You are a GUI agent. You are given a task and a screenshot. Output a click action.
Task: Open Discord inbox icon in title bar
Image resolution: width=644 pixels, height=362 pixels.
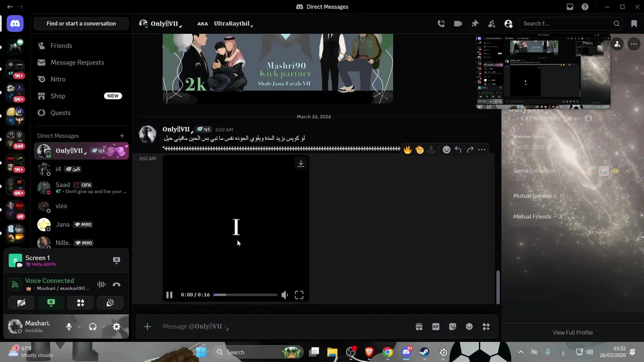[570, 7]
